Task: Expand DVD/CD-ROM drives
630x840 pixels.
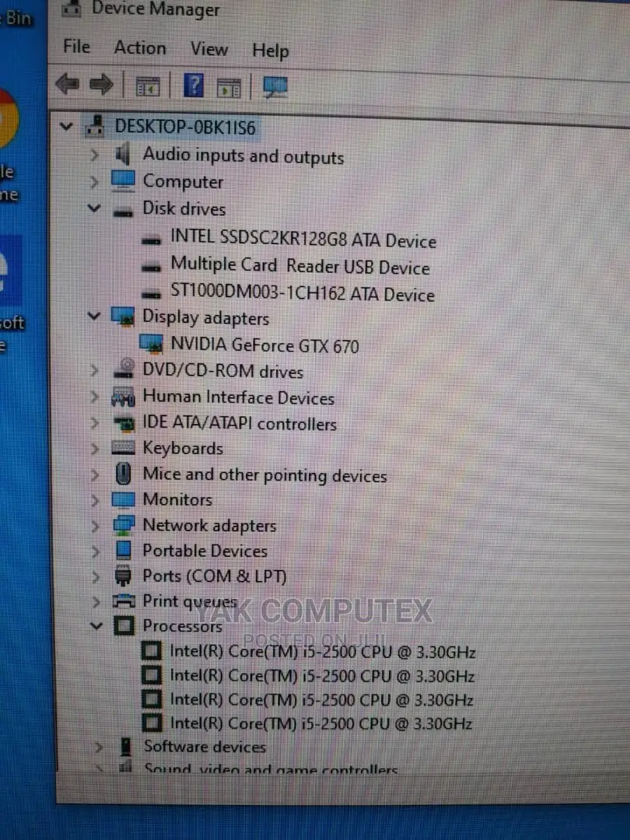Action: click(94, 370)
